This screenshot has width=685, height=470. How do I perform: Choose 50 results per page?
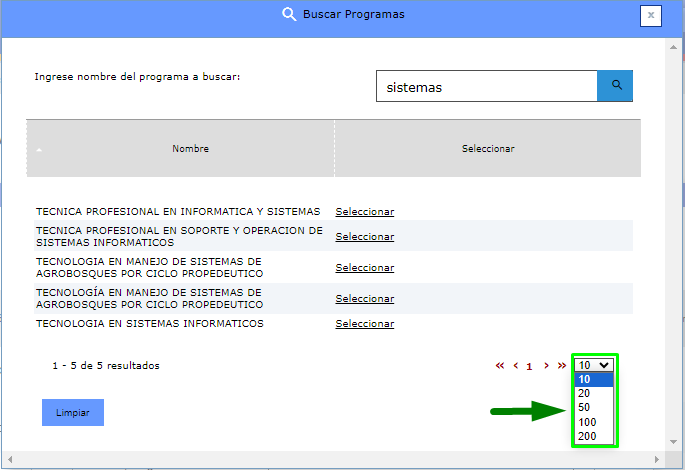pyautogui.click(x=584, y=408)
